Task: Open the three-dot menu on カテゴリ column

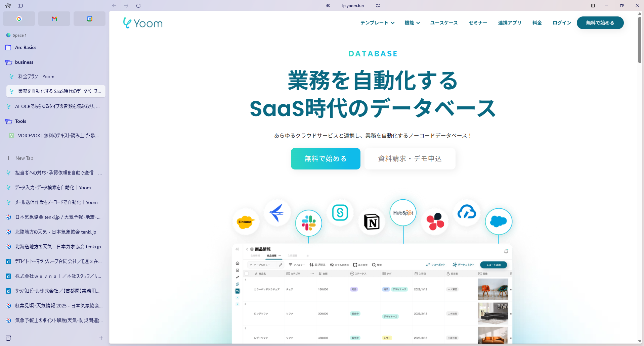Action: pos(312,274)
